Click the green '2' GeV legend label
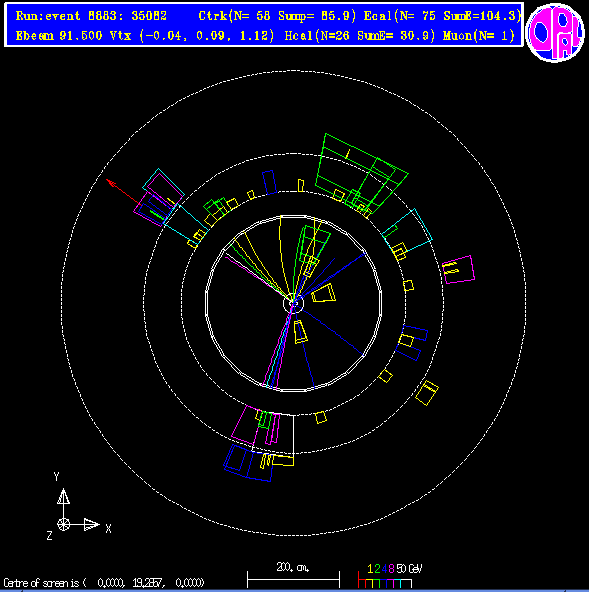This screenshot has width=589, height=592. [377, 569]
